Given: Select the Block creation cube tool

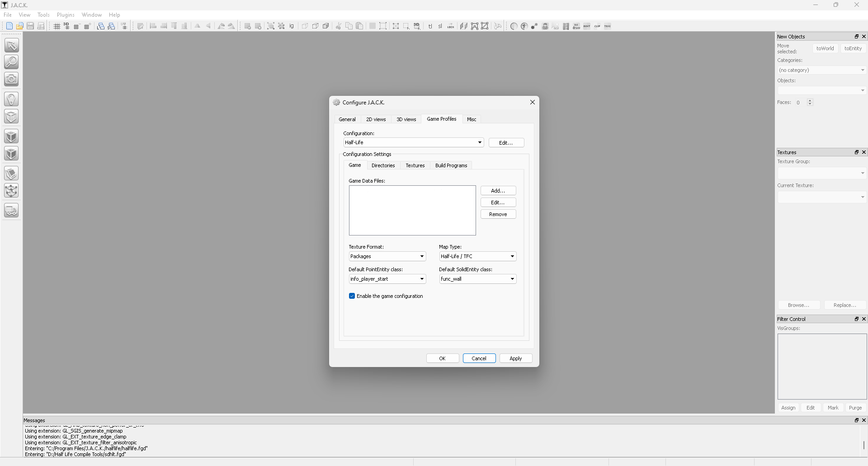Looking at the screenshot, I should [11, 117].
